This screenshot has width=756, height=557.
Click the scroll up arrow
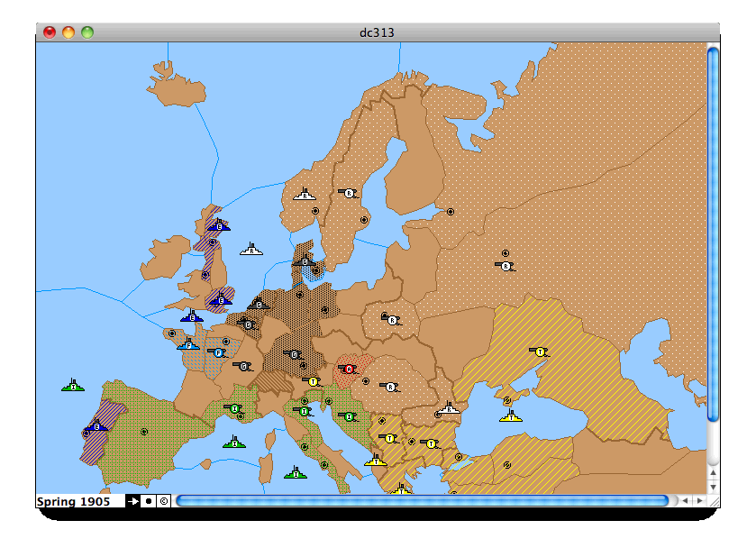[x=713, y=472]
